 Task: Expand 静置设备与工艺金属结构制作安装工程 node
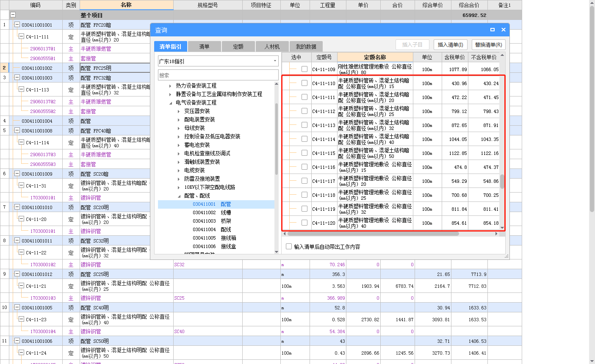point(171,94)
